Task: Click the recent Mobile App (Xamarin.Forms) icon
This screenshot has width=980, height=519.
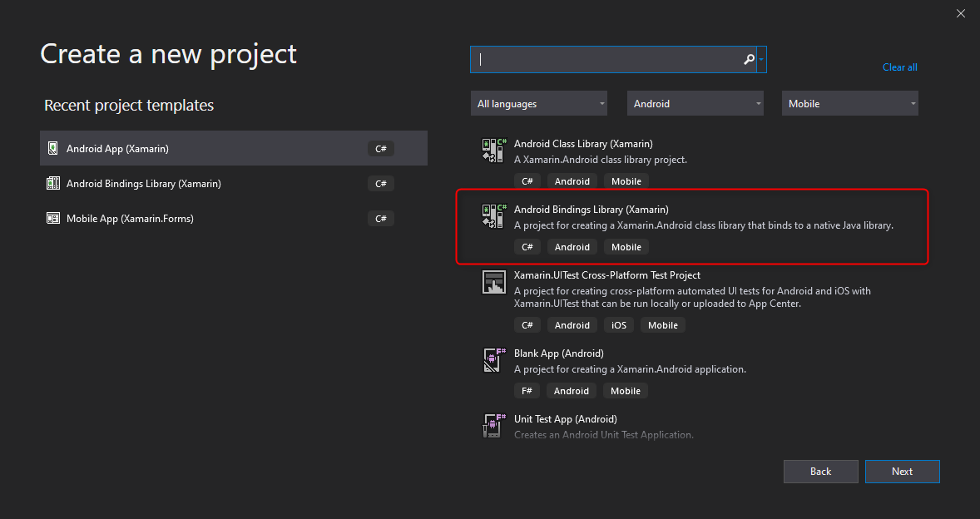Action: (53, 219)
